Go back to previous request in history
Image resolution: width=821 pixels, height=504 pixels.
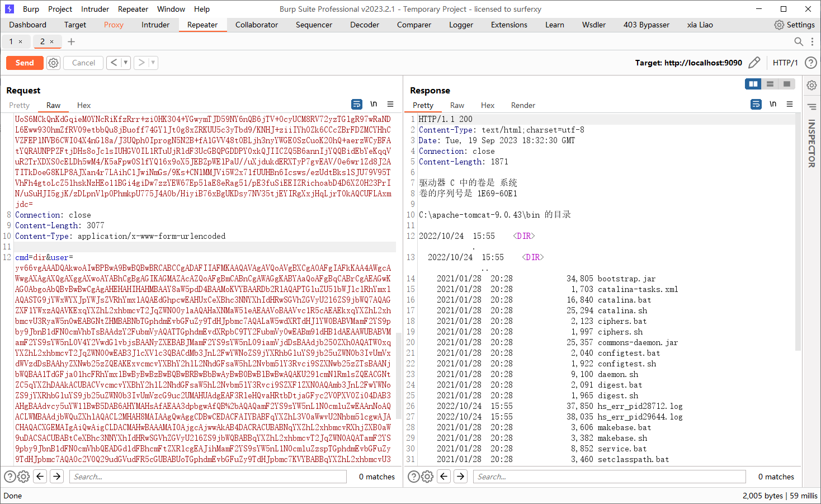coord(114,63)
